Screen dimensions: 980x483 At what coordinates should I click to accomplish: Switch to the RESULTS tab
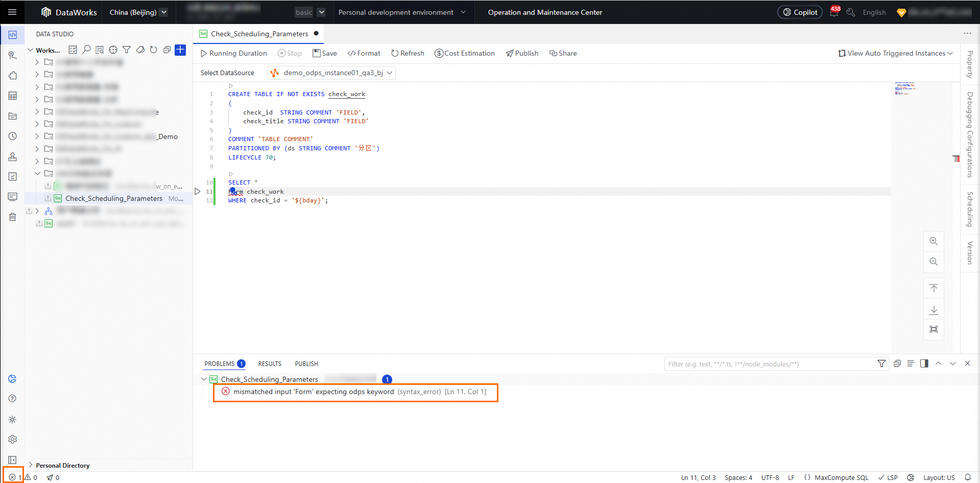270,364
